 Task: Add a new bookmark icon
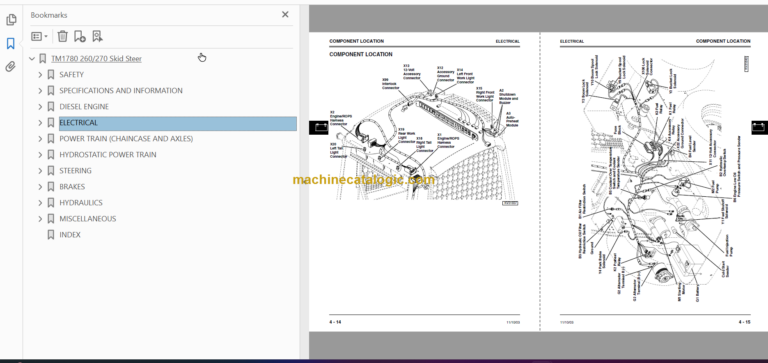pyautogui.click(x=79, y=36)
